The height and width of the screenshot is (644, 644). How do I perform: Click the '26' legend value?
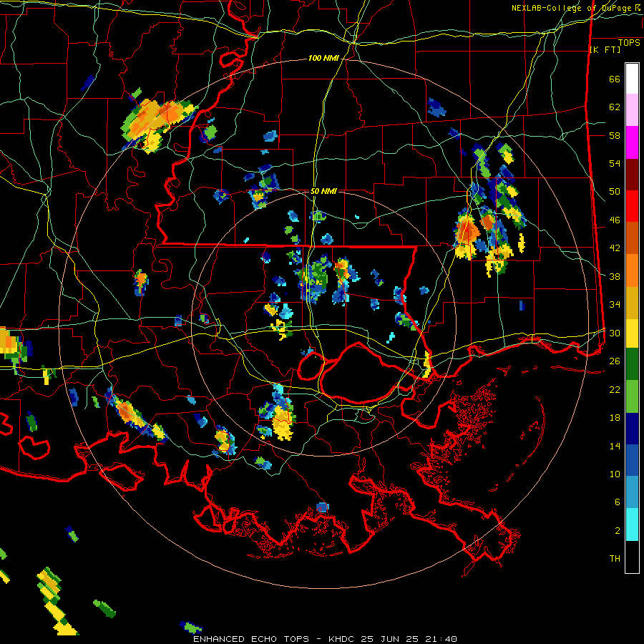pyautogui.click(x=615, y=361)
